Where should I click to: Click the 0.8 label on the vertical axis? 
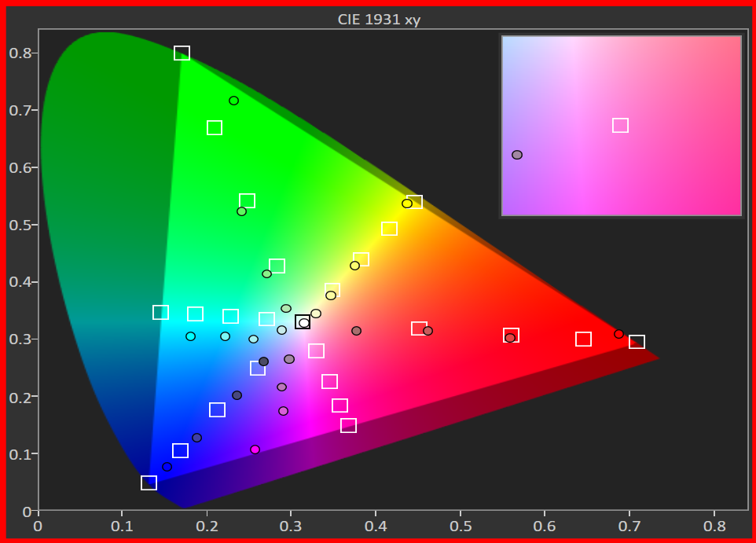pyautogui.click(x=20, y=53)
